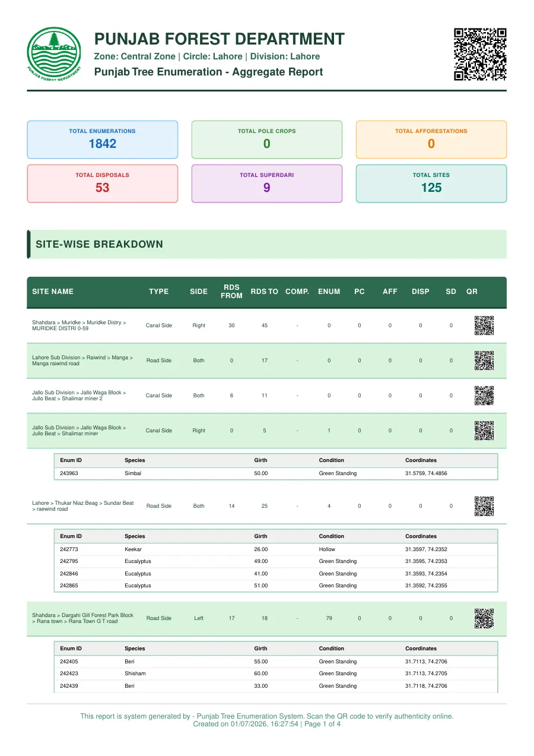Click the Punjab Tree Enumeration Aggregate Report title
This screenshot has width=534, height=756.
pyautogui.click(x=209, y=72)
